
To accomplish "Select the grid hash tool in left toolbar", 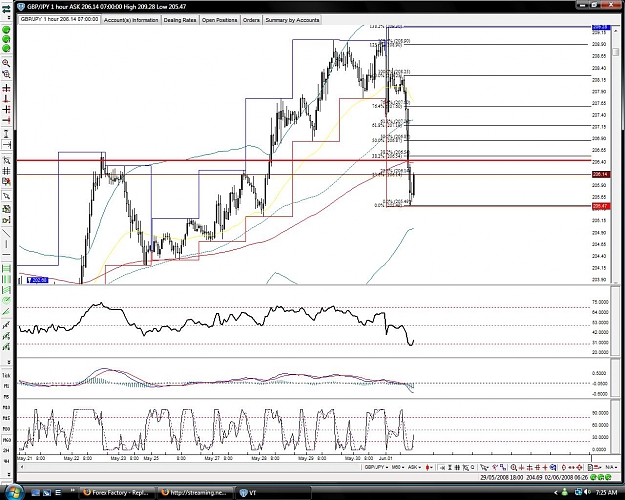I will 6,171.
